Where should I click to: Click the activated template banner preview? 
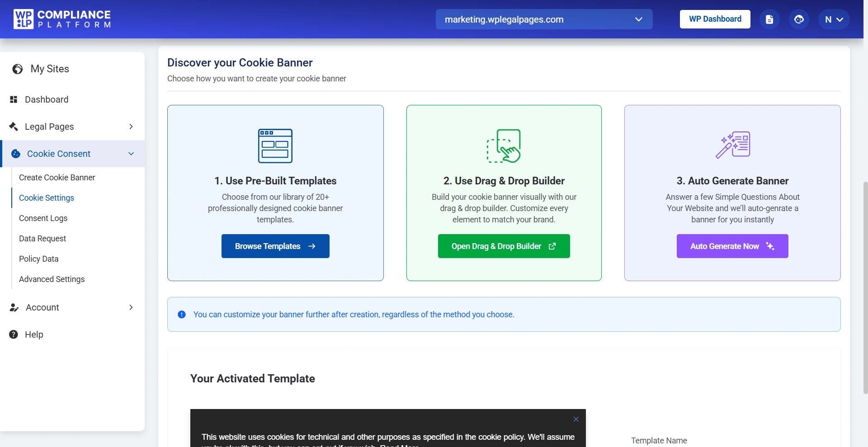coord(388,428)
